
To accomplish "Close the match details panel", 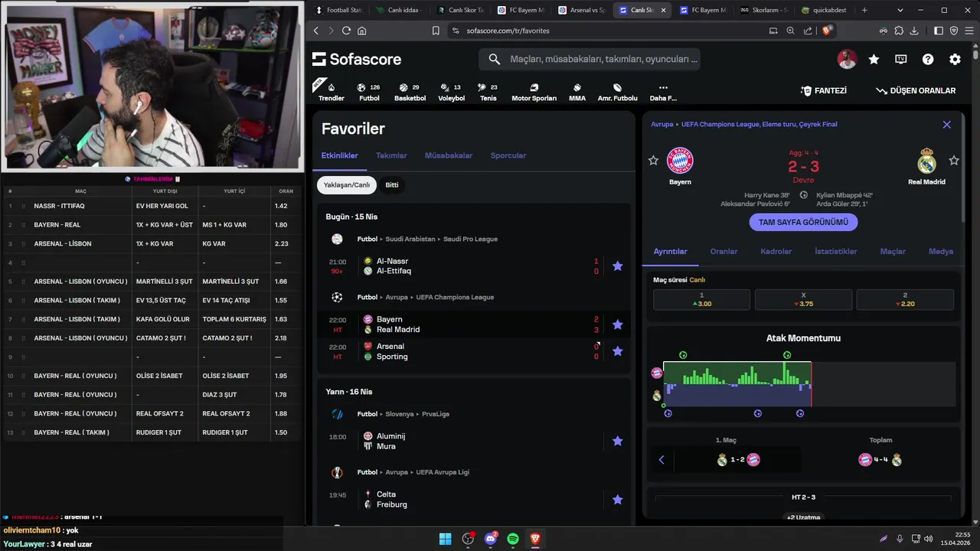I will tap(946, 125).
